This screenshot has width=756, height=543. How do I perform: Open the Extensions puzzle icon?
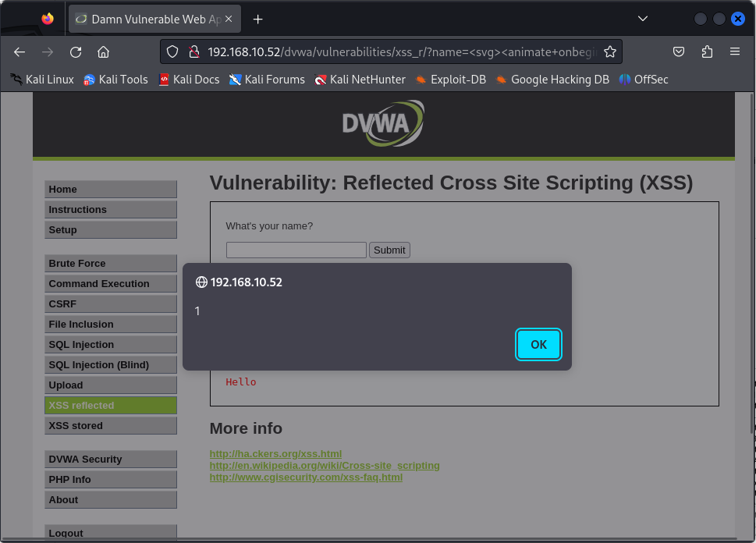pyautogui.click(x=707, y=51)
